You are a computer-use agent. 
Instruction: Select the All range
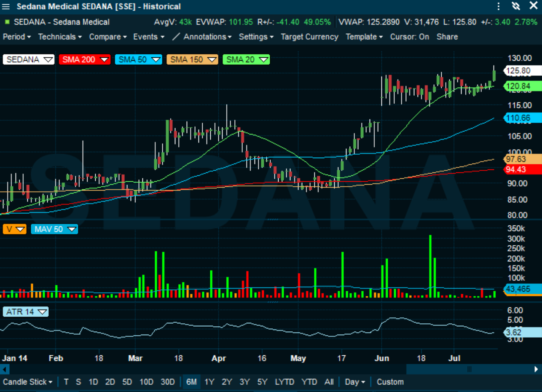[x=329, y=382]
